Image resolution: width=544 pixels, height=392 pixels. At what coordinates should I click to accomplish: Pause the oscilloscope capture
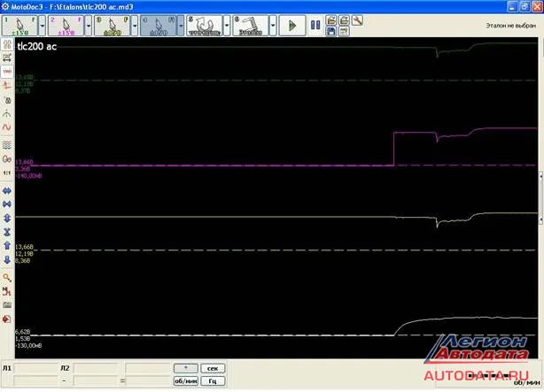pyautogui.click(x=315, y=25)
